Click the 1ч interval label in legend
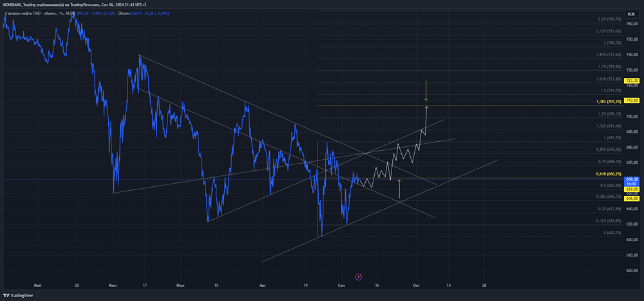Screen dimensions: 644x301 [61, 13]
